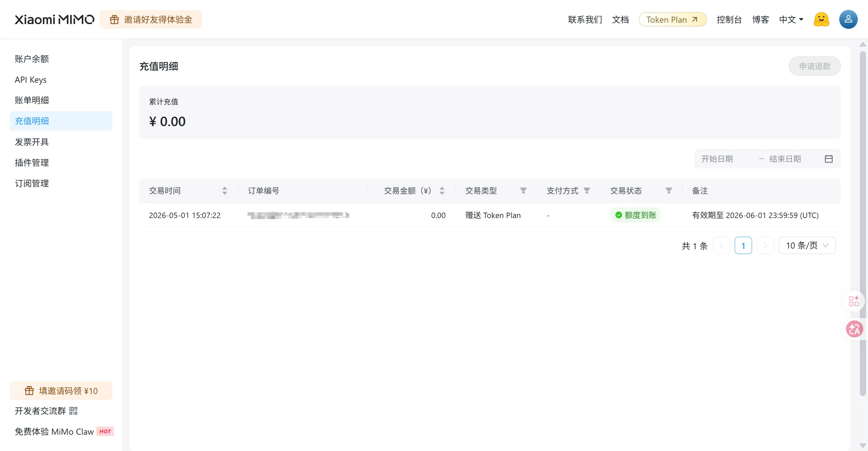
Task: Click the floating translate icon
Action: [854, 329]
